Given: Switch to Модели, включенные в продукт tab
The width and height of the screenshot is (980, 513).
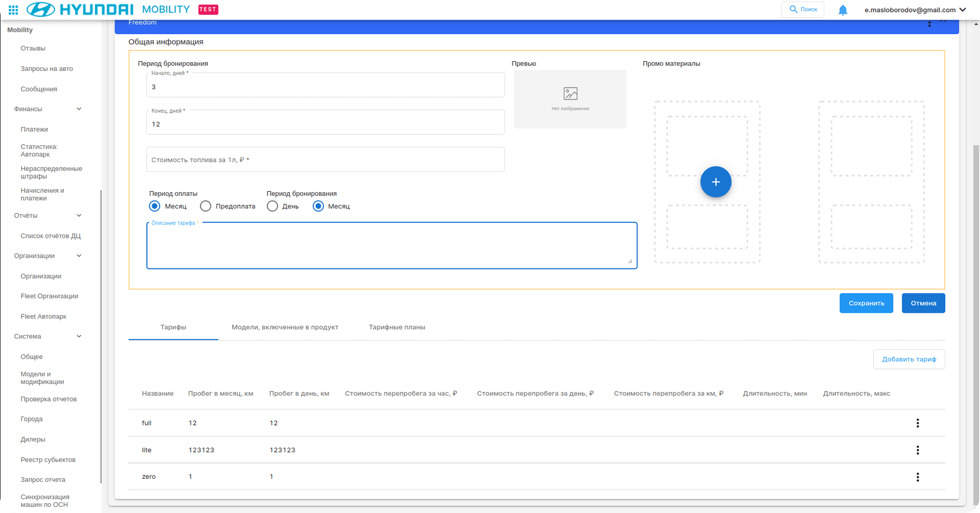Looking at the screenshot, I should point(285,327).
